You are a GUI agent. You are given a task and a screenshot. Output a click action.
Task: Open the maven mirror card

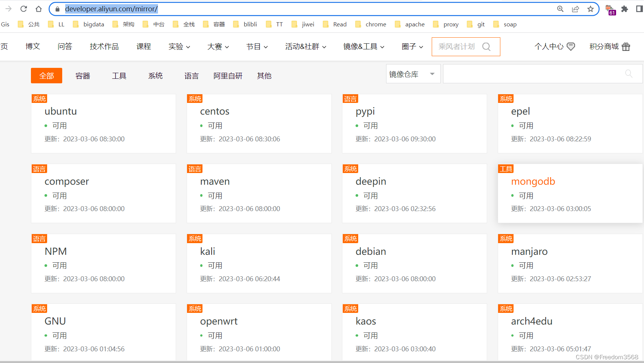[x=259, y=193]
